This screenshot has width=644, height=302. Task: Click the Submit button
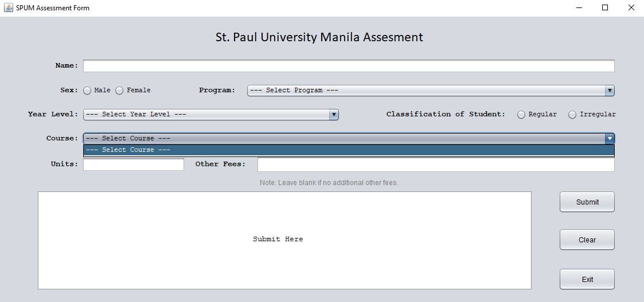tap(587, 202)
